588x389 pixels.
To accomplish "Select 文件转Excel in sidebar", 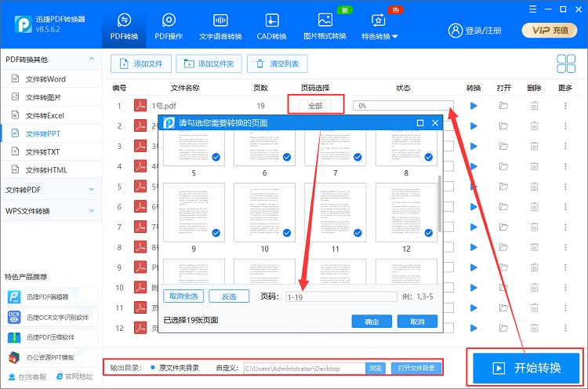I will pyautogui.click(x=52, y=115).
